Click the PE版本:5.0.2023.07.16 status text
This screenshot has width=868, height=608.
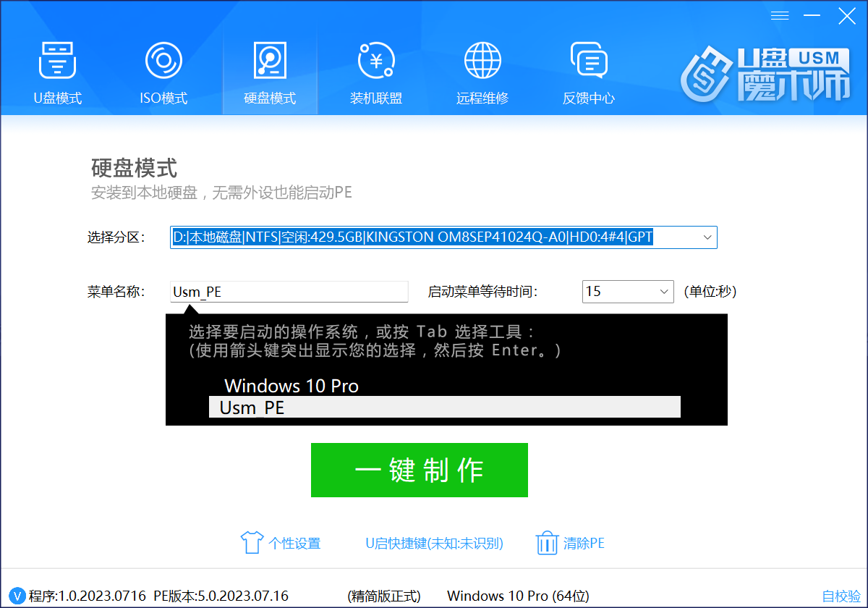(221, 596)
